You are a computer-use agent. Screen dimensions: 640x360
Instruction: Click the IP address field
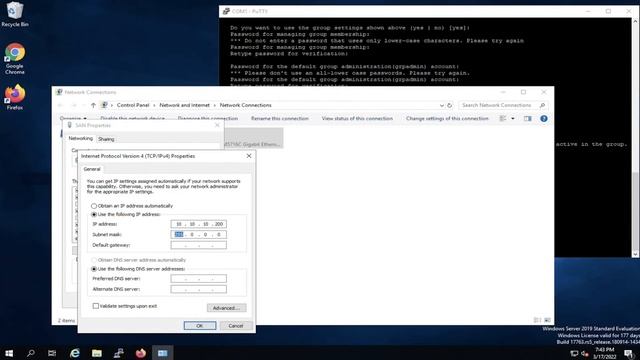click(x=198, y=224)
